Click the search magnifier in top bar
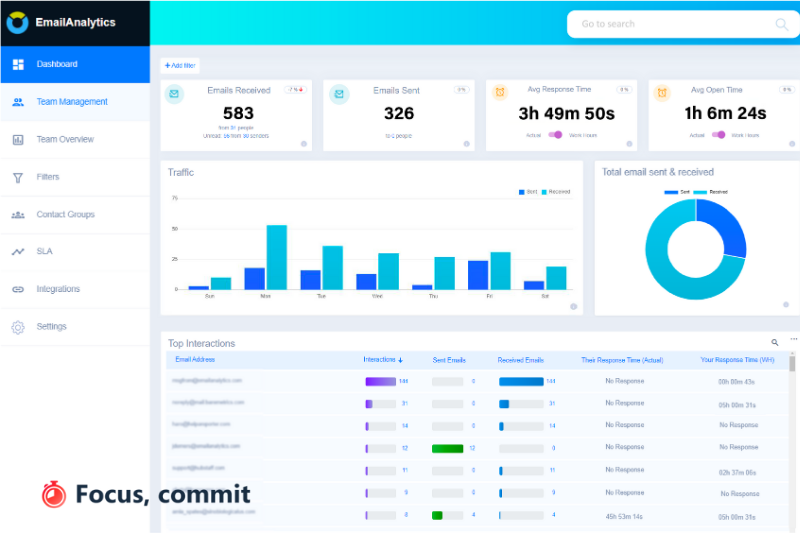 [782, 24]
